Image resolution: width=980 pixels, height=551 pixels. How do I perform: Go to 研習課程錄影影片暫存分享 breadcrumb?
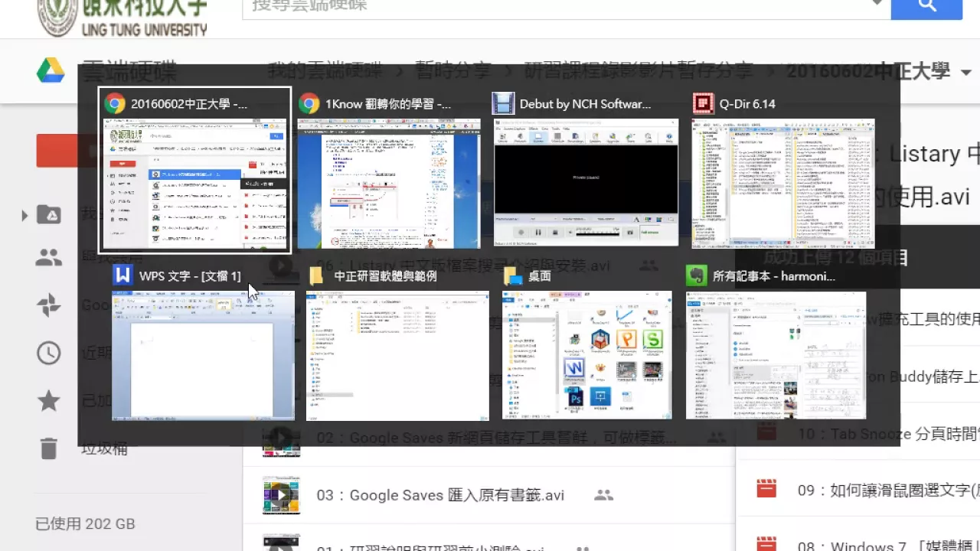pyautogui.click(x=639, y=71)
